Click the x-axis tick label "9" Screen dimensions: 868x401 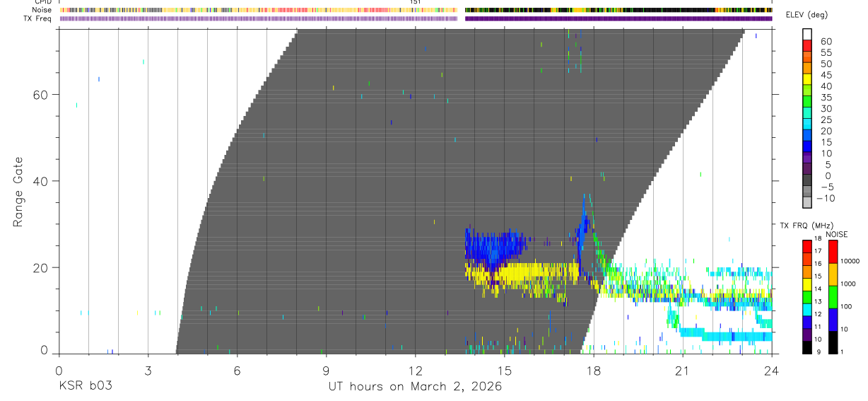click(326, 370)
